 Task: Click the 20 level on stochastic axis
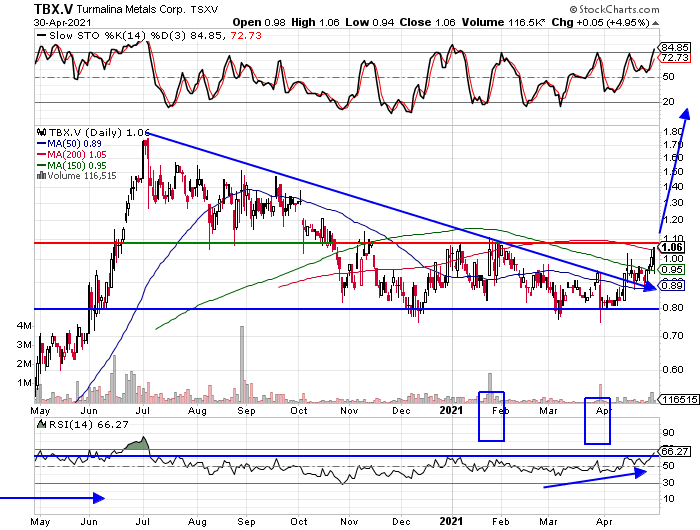point(668,102)
